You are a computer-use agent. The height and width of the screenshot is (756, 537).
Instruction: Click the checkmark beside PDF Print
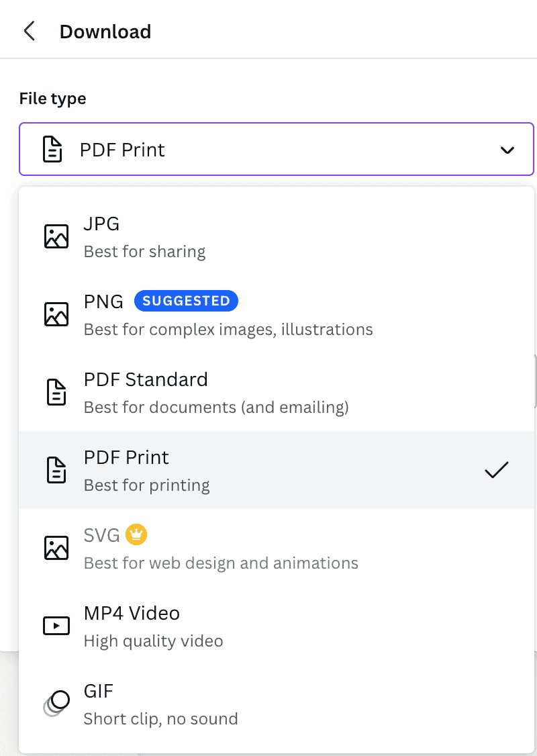tap(496, 469)
